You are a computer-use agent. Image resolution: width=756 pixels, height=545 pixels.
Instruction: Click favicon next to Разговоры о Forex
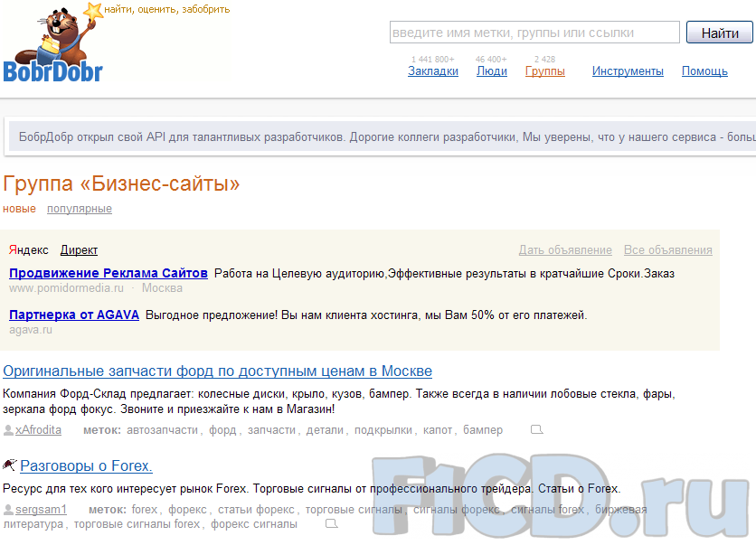(x=10, y=465)
